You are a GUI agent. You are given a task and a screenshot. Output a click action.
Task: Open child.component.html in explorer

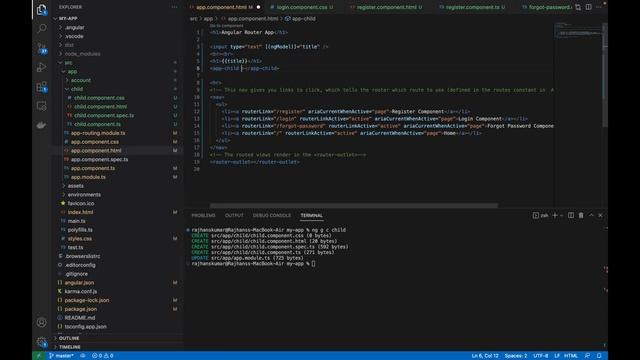pos(100,107)
